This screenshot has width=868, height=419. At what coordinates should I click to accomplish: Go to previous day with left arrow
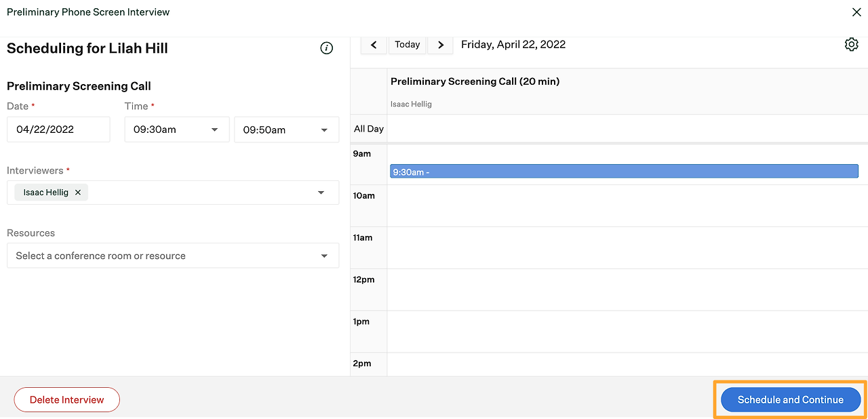coord(374,45)
